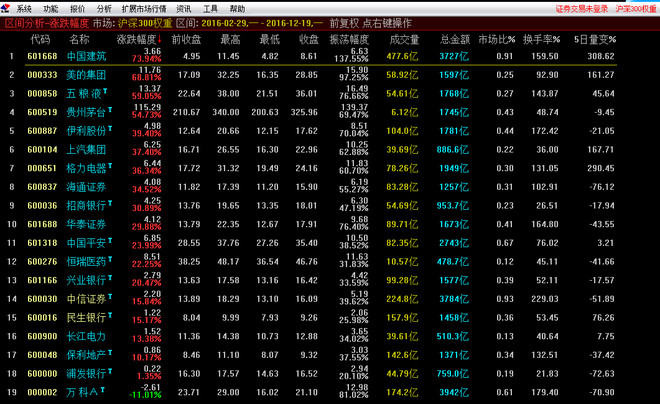The height and width of the screenshot is (404, 660).
Task: Select stock 美的集团
Action: 86,75
